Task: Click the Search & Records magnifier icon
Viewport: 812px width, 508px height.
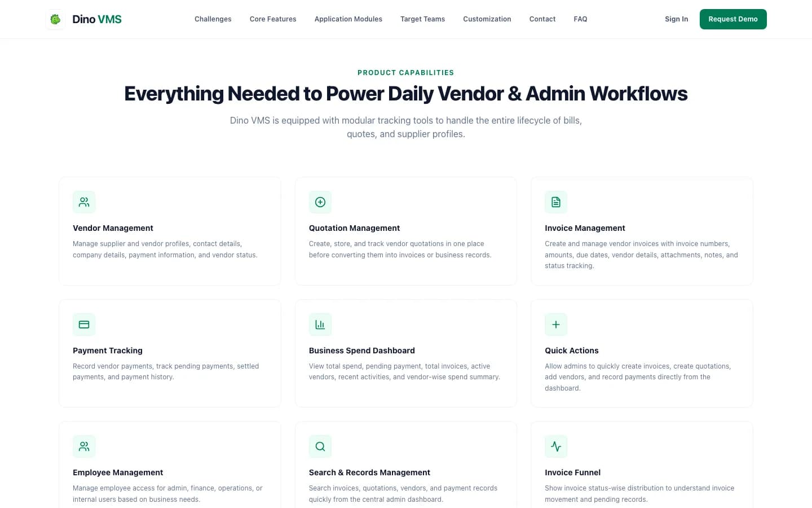Action: click(x=320, y=446)
